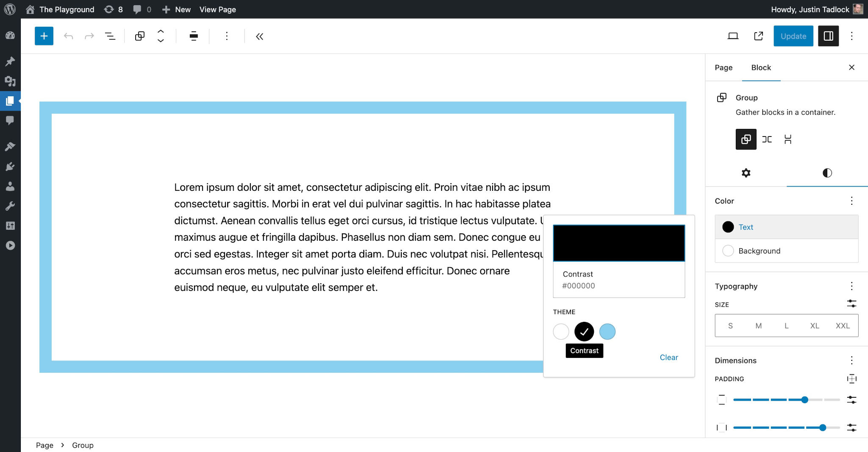
Task: Open the Color section options menu
Action: [x=852, y=201]
